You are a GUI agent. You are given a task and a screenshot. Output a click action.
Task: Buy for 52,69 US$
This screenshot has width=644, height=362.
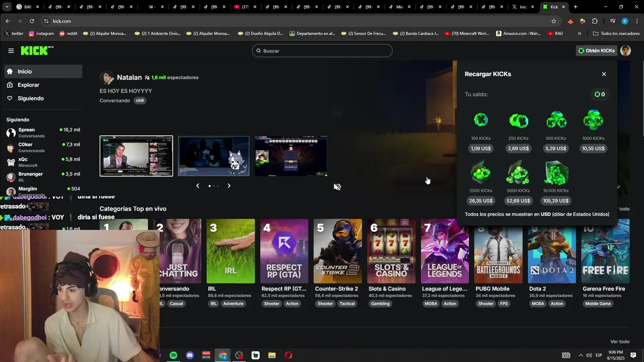(518, 201)
